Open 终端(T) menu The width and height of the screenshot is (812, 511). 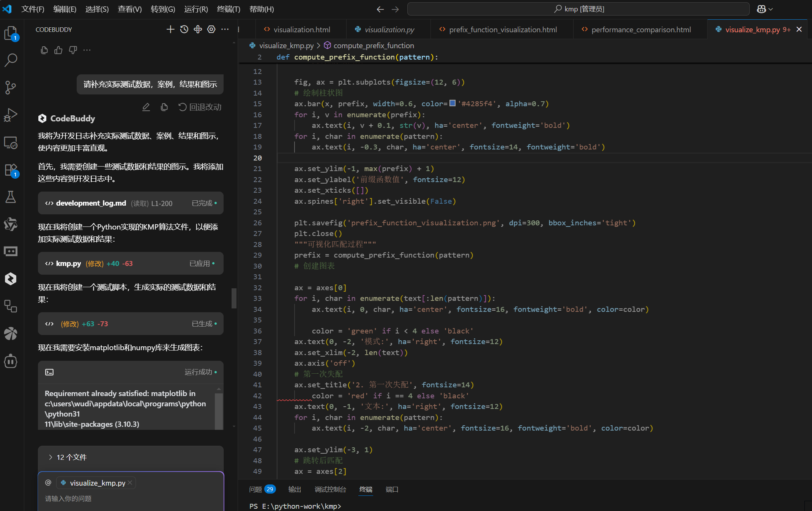point(229,9)
